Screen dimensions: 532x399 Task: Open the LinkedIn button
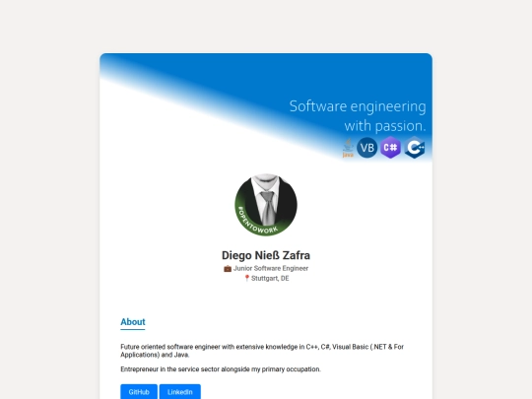coord(180,392)
